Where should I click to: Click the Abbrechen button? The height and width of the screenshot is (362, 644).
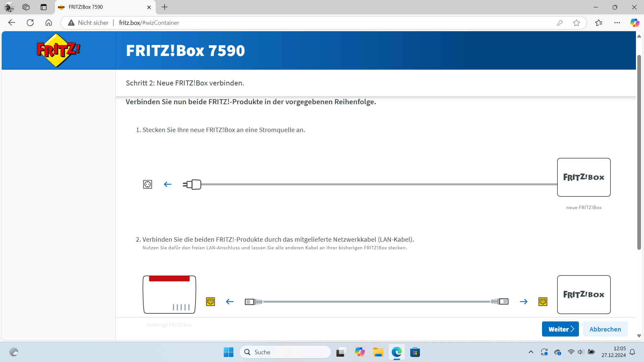tap(605, 329)
